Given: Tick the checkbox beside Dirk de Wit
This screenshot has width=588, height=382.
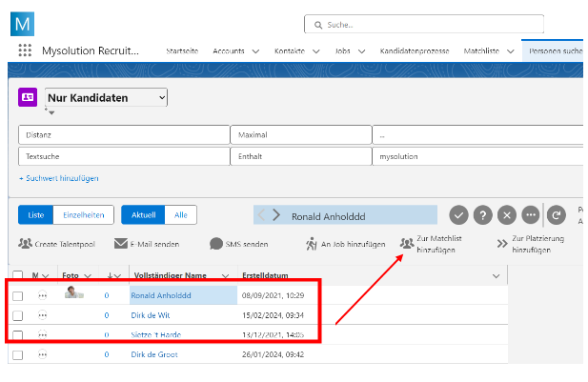Looking at the screenshot, I should (x=18, y=315).
